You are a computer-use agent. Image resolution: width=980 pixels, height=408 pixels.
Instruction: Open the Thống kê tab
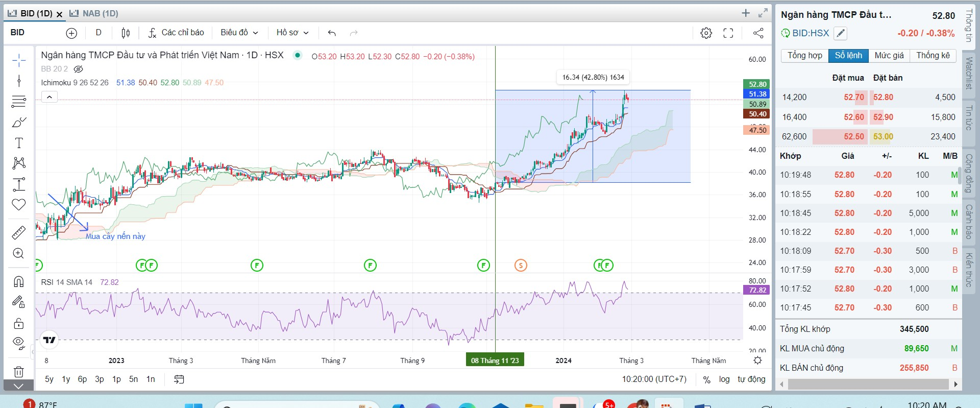click(x=933, y=56)
